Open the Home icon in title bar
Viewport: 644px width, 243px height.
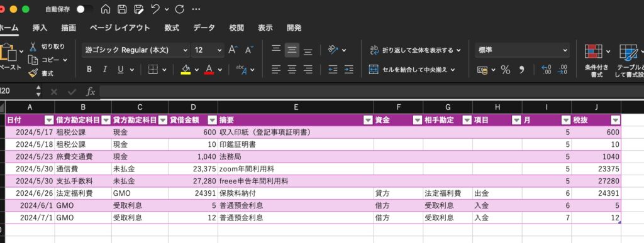click(106, 9)
